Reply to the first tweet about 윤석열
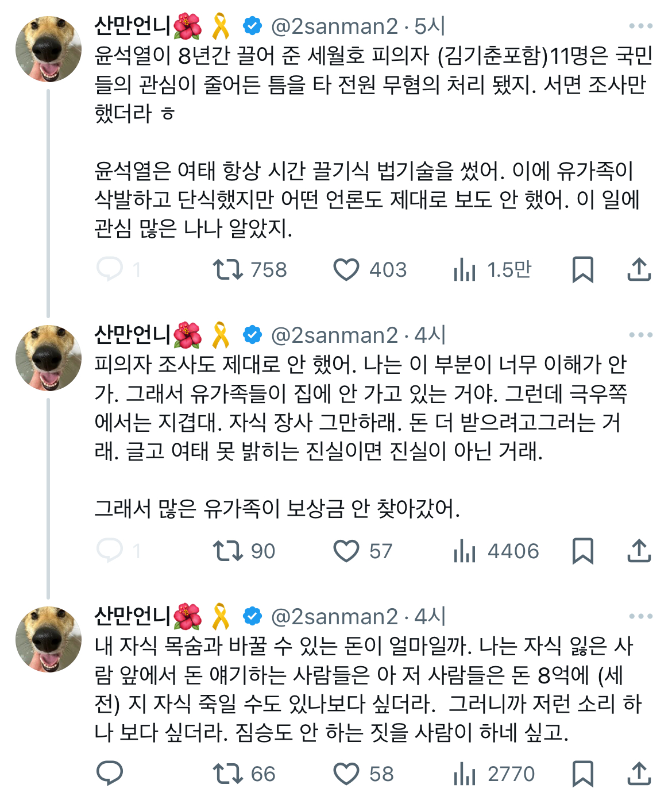This screenshot has height=804, width=672. [x=110, y=269]
